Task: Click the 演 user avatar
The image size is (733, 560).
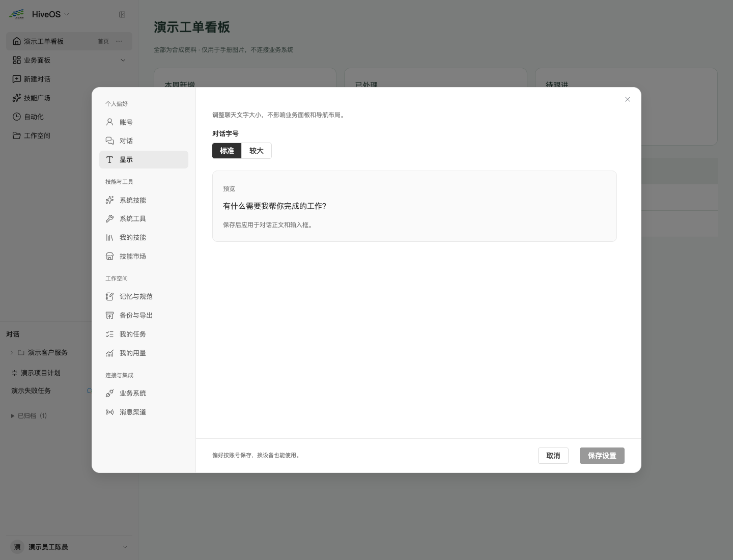Action: point(17,547)
